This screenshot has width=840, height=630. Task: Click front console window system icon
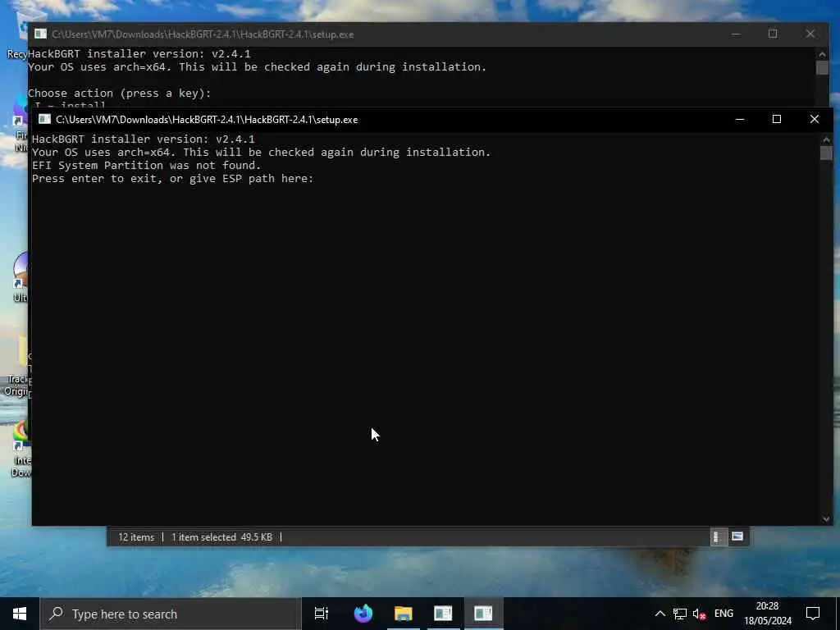click(x=44, y=119)
